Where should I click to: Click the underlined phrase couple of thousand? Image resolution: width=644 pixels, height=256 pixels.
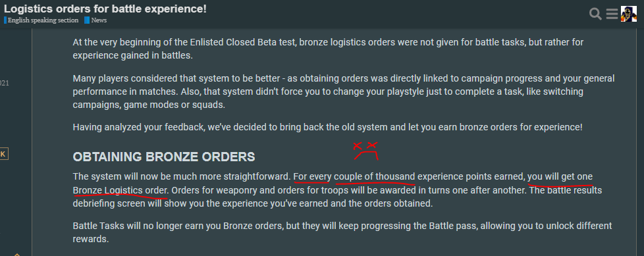pyautogui.click(x=375, y=177)
